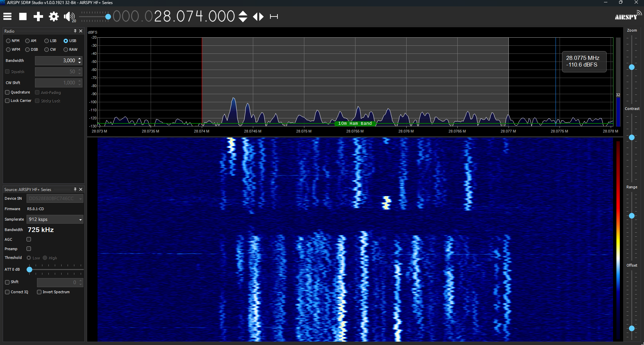Click the 10m Ham Band label
644x345 pixels.
[355, 123]
